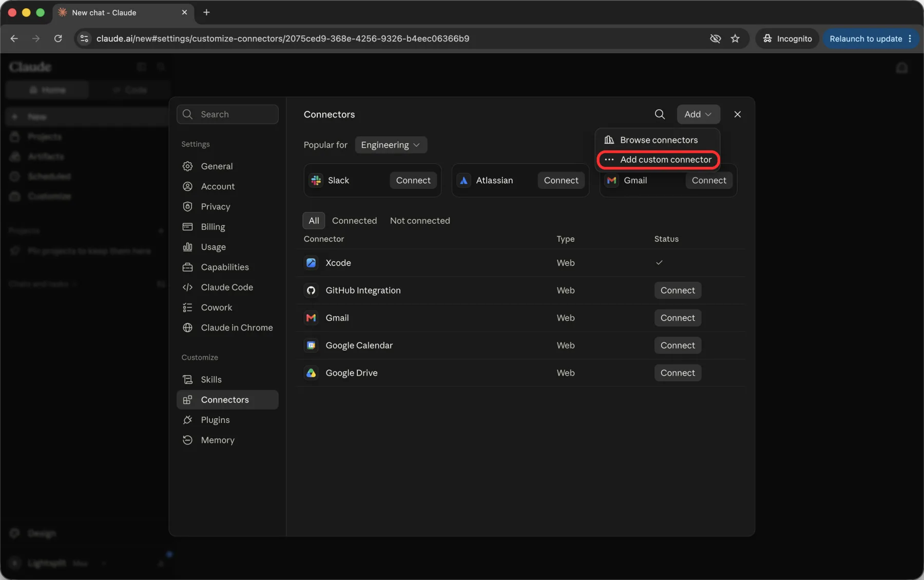Open the General settings page
This screenshot has height=580, width=924.
click(x=227, y=166)
